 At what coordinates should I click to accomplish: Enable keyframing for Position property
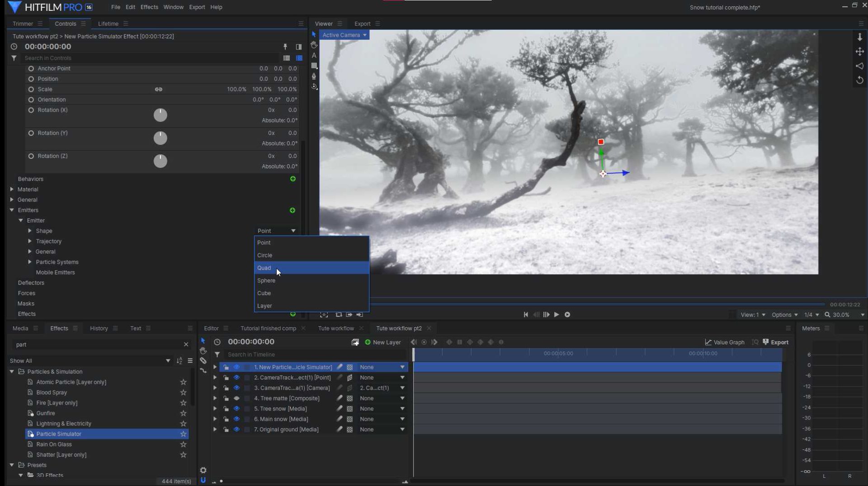click(31, 79)
